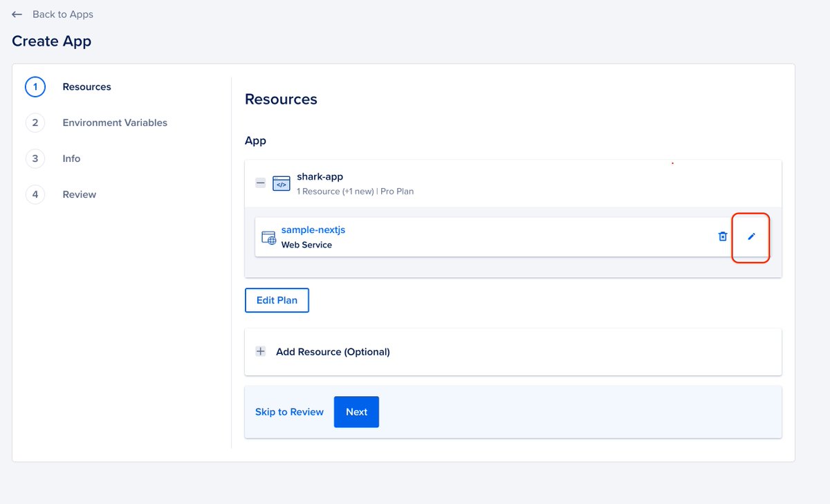This screenshot has width=830, height=504.
Task: Go to the Resources step label
Action: [86, 87]
